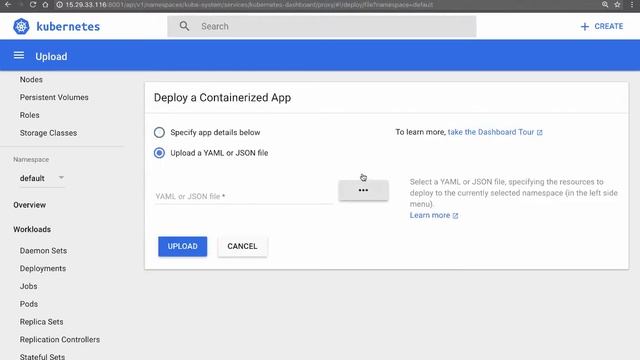Viewport: 640px width, 360px height.
Task: Go to Roles in the sidebar
Action: pos(29,115)
